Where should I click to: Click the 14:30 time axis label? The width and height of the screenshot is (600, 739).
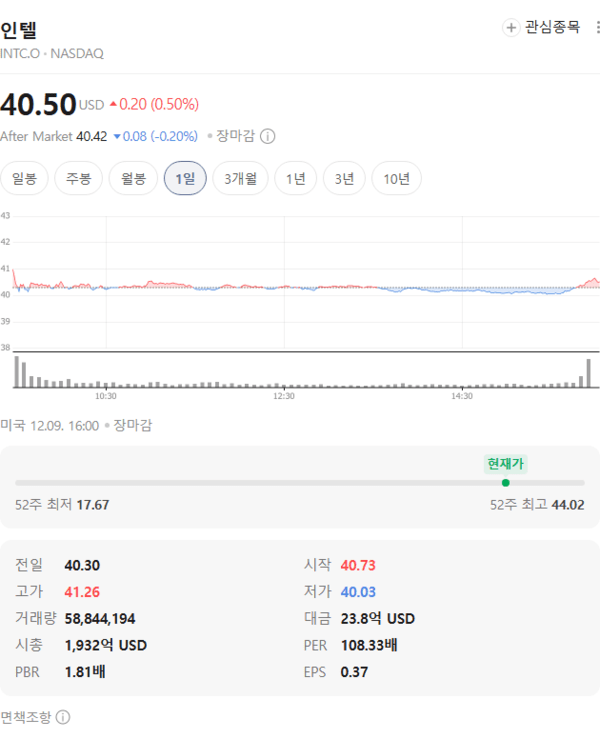click(462, 396)
